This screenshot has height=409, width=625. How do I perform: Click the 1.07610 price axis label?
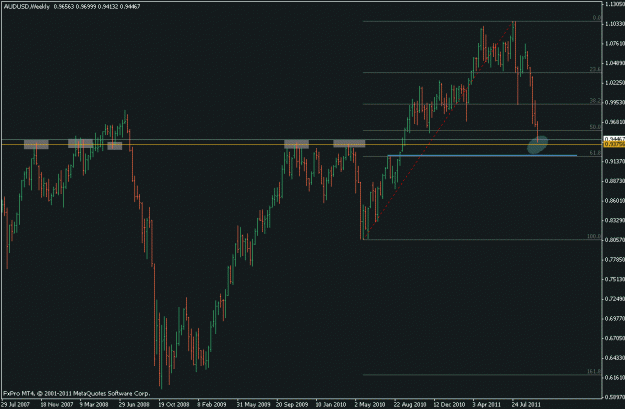coord(615,43)
